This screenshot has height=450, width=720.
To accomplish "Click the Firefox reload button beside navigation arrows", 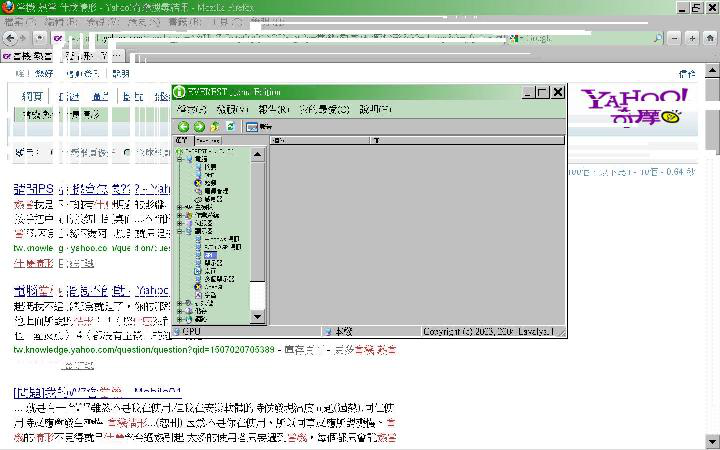I will pyautogui.click(x=40, y=38).
